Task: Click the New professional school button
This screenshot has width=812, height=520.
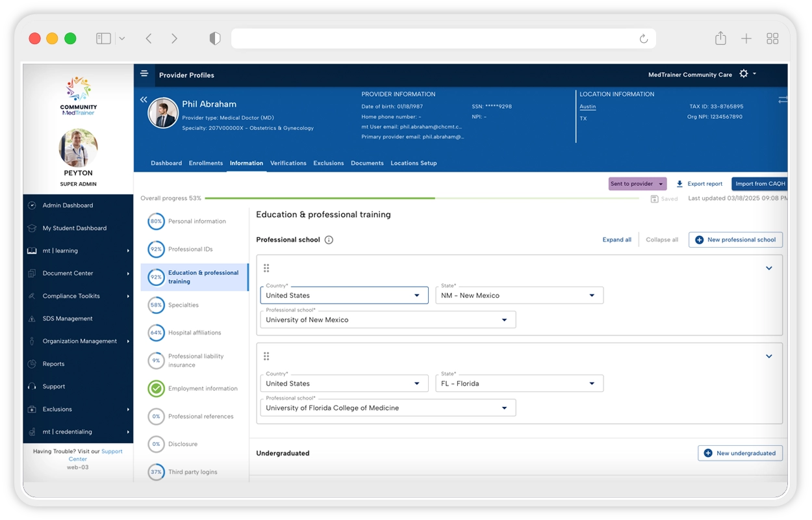Action: [735, 240]
